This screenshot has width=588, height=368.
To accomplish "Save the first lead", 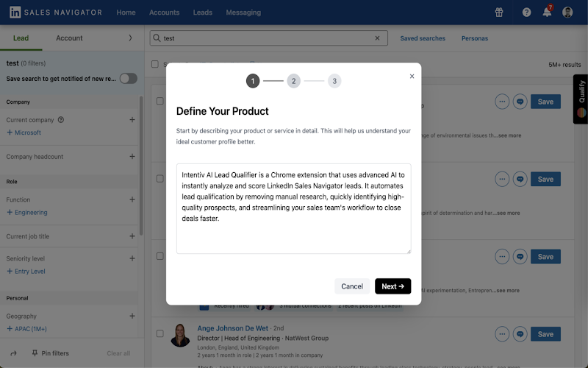I will 545,102.
